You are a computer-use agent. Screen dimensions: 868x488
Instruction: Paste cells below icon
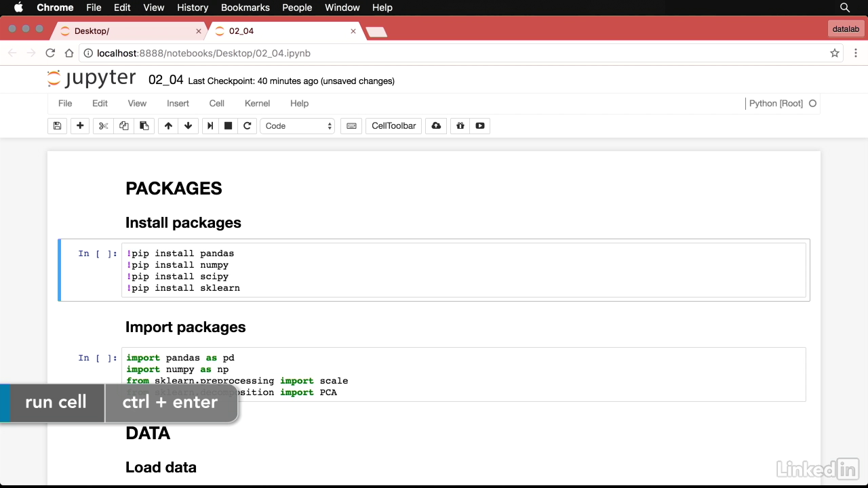[144, 126]
